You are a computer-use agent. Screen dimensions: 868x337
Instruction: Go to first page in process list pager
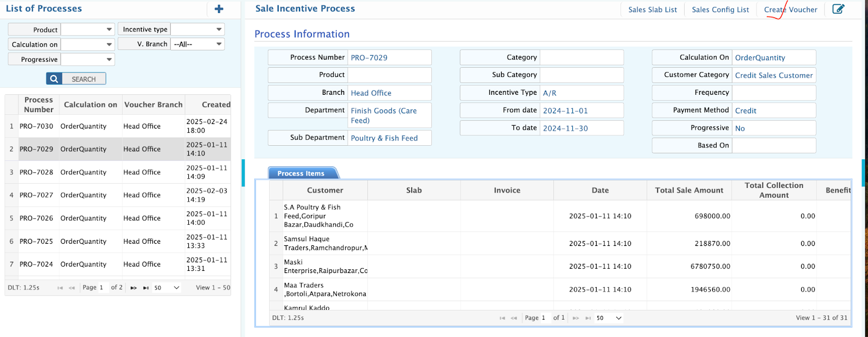(60, 288)
